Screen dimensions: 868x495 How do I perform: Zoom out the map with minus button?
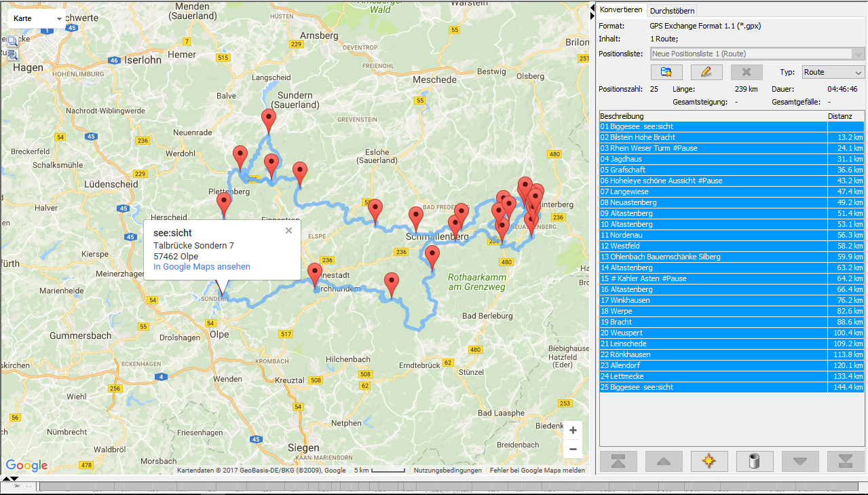(573, 449)
